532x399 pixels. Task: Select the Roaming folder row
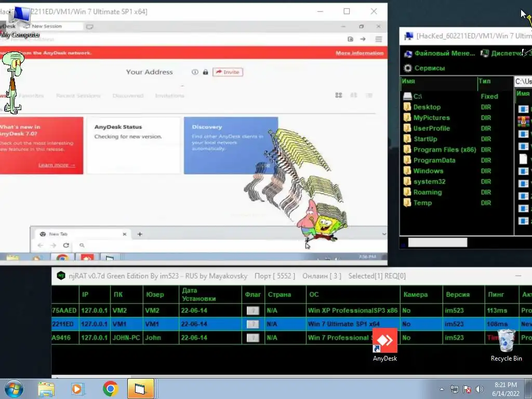point(457,192)
